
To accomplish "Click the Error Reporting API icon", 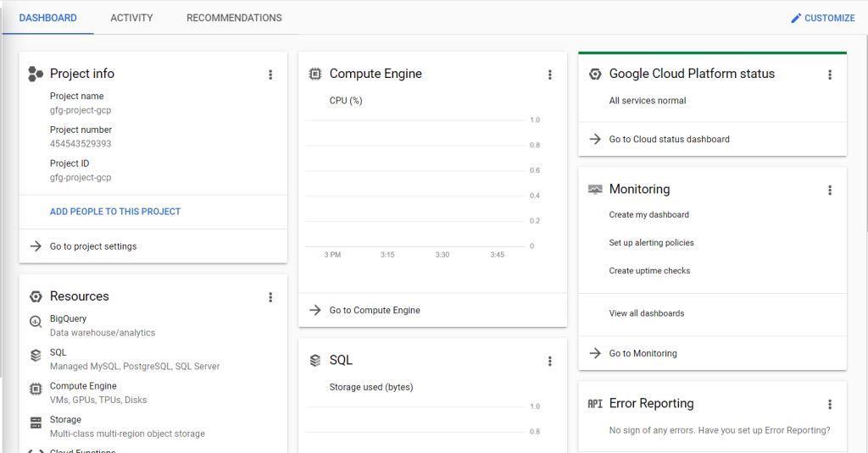I will click(x=595, y=404).
